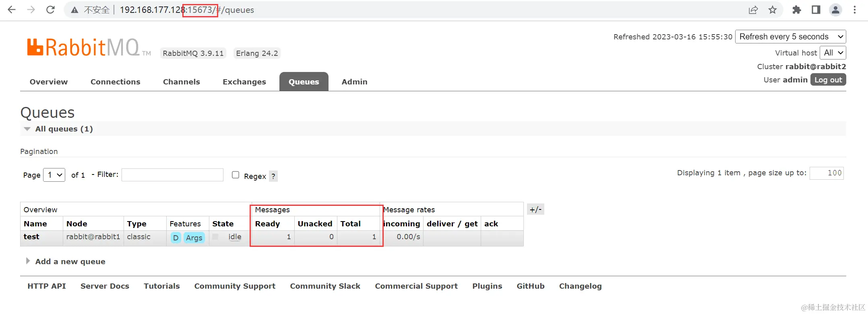Open the Plugins footer link

click(x=487, y=286)
